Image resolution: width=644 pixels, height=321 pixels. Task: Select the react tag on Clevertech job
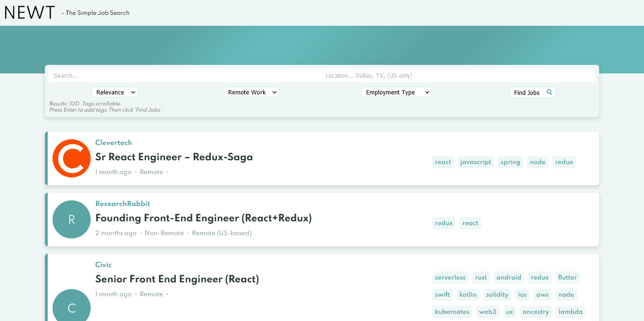(443, 162)
